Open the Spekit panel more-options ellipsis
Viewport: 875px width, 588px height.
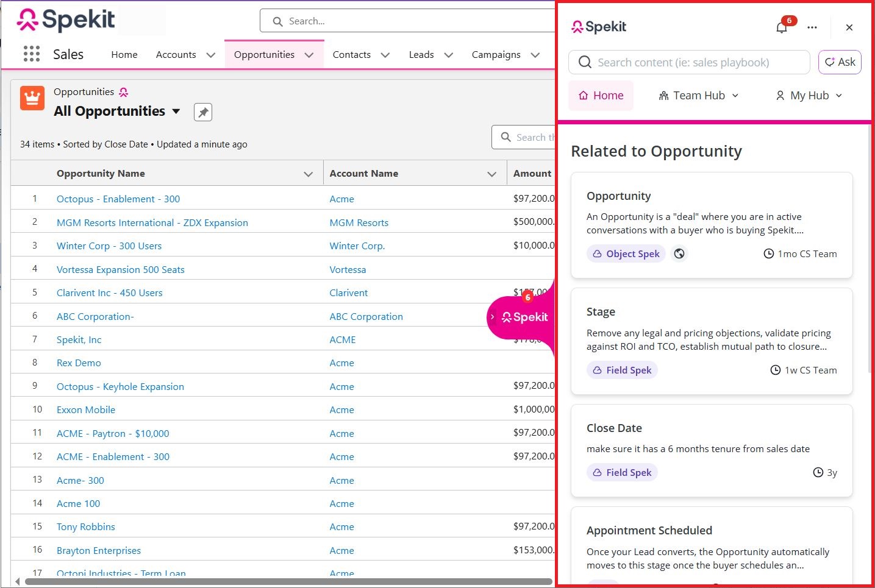click(x=812, y=27)
